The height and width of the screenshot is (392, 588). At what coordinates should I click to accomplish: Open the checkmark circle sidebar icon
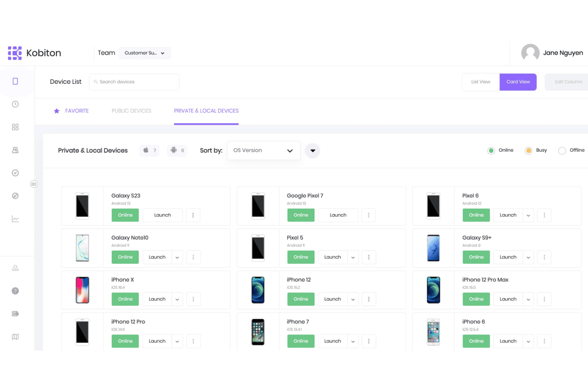[x=15, y=173]
